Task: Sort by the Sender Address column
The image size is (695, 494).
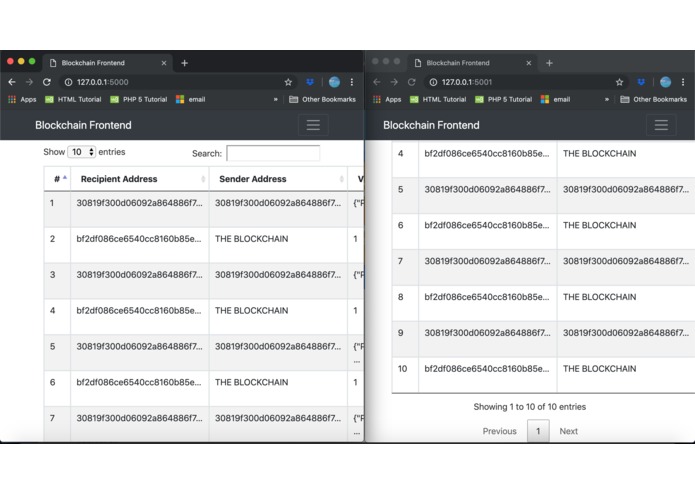Action: [278, 179]
